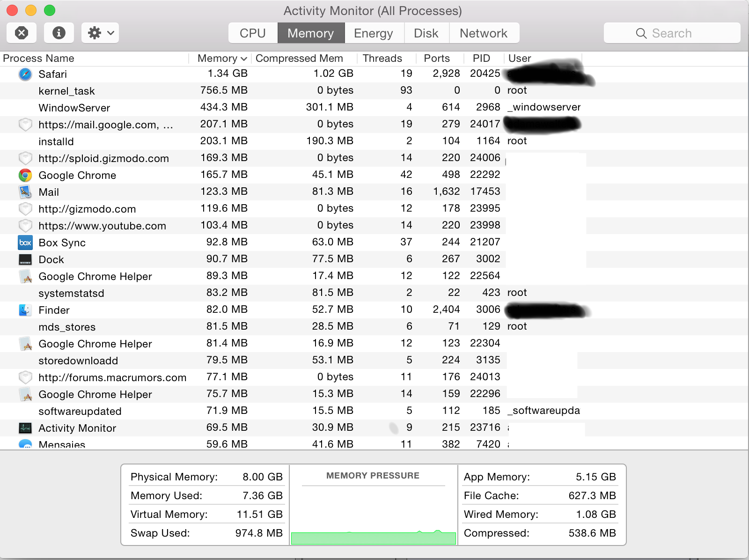Click the Swap Used 974.8 MB value
Viewport: 749px width, 560px height.
coord(259,533)
